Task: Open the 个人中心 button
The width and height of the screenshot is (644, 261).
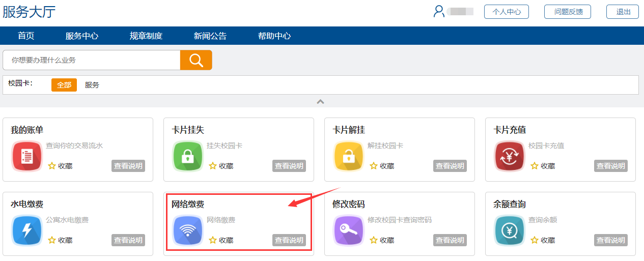Action: tap(507, 12)
